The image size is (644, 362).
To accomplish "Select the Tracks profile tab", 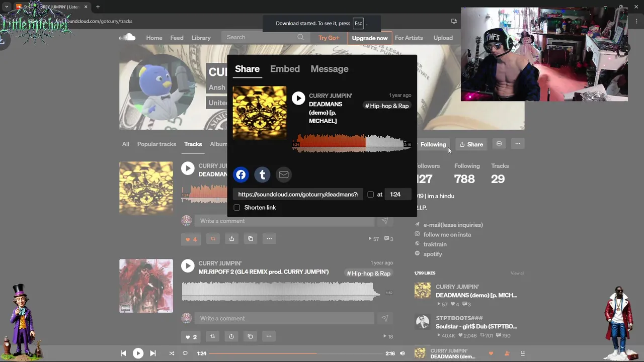I will 193,144.
